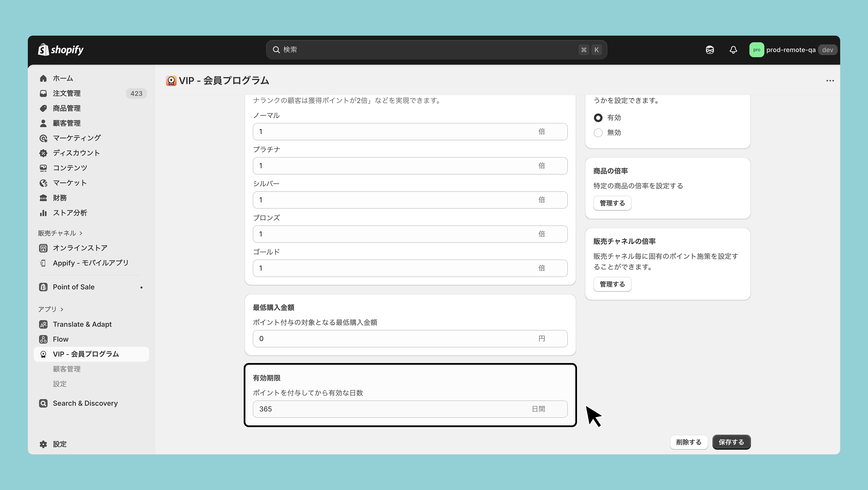Expand the アプリ section chevron

tap(62, 309)
